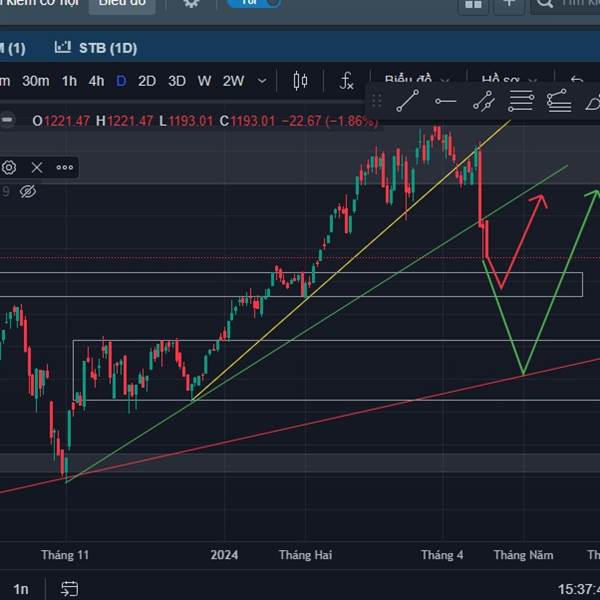
Task: Select the horizontal ray drawing tool
Action: [446, 101]
